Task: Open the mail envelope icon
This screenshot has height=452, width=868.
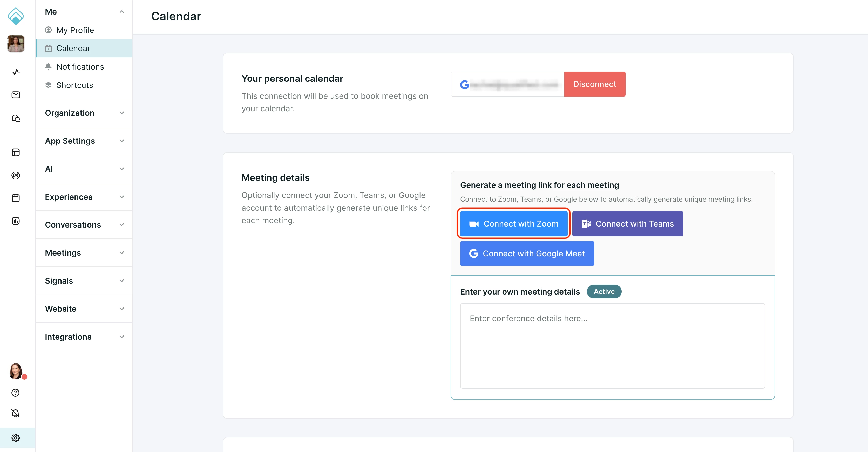Action: point(16,95)
